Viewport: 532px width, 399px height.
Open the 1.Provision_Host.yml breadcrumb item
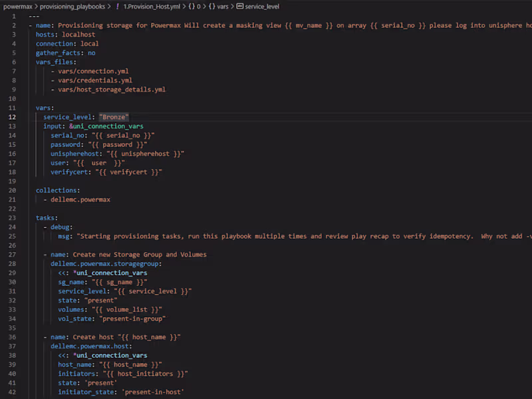coord(152,6)
